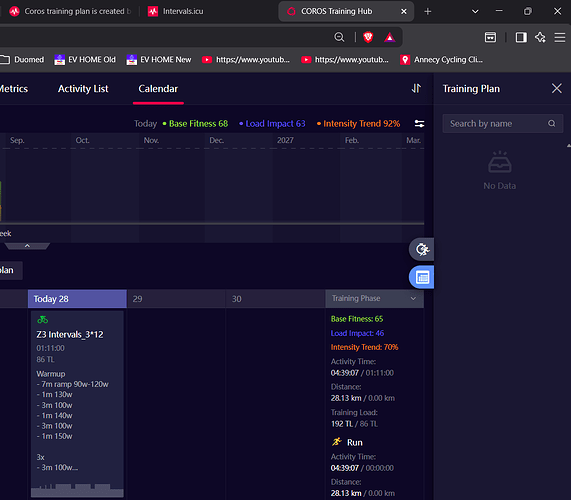The width and height of the screenshot is (571, 500).
Task: Collapse the fitness chart with up chevron
Action: tap(27, 246)
